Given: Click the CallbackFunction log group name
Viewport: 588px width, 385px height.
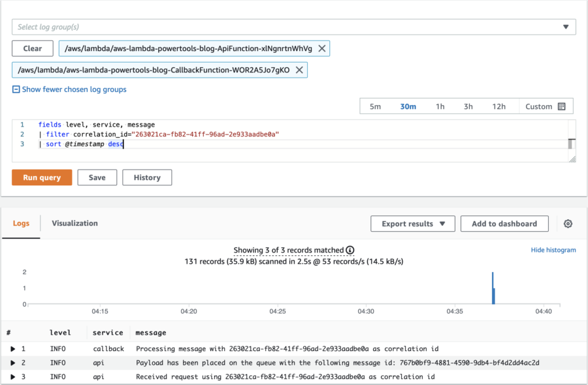Looking at the screenshot, I should (x=154, y=70).
